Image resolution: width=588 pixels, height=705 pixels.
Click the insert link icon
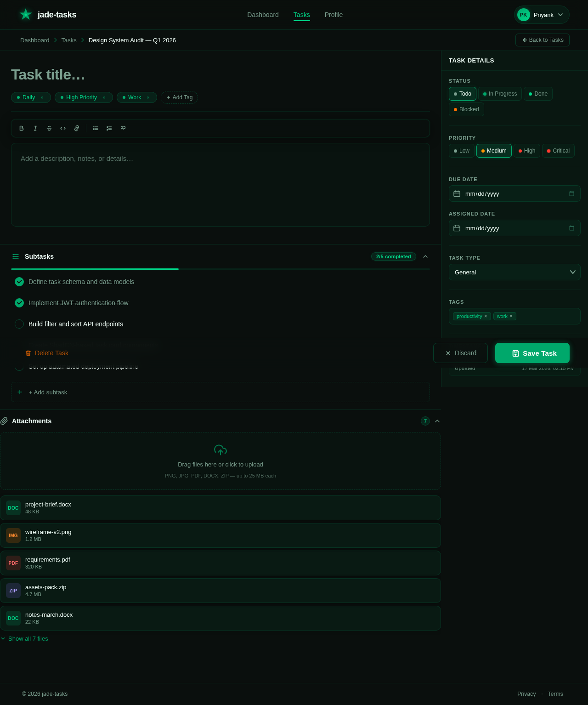[77, 128]
